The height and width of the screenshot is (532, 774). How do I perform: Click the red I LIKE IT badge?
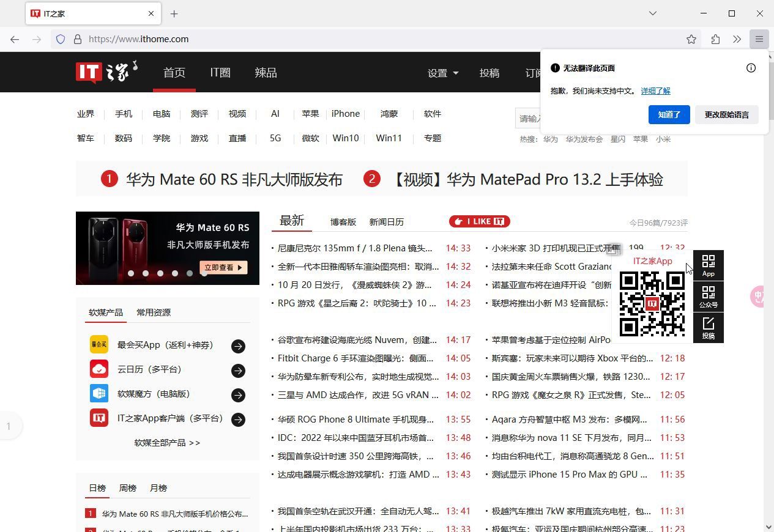point(480,221)
